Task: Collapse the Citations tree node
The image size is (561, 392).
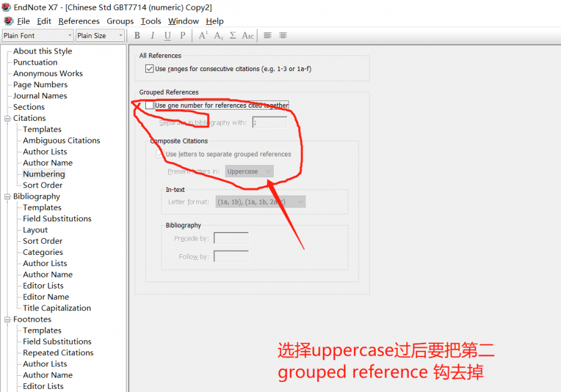Action: coord(7,118)
